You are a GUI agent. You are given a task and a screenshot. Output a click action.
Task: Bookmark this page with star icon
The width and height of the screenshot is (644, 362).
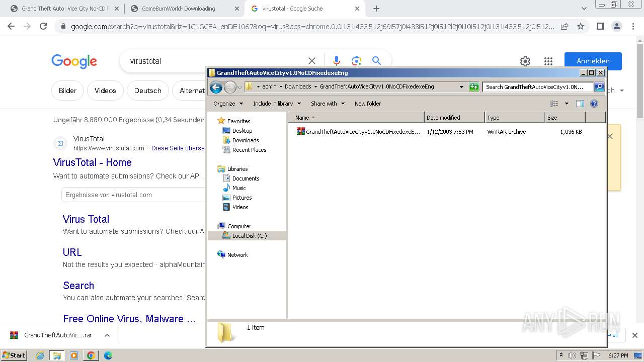(x=581, y=26)
